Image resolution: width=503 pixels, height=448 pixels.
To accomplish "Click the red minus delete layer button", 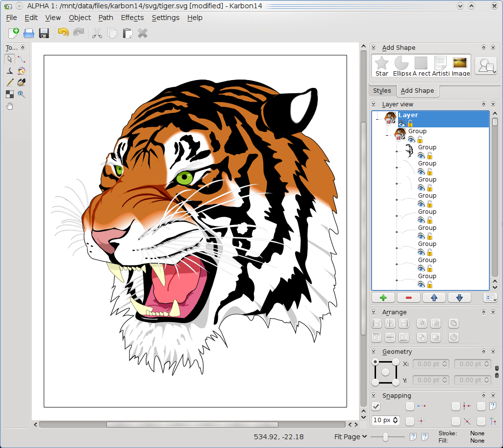I will click(408, 298).
